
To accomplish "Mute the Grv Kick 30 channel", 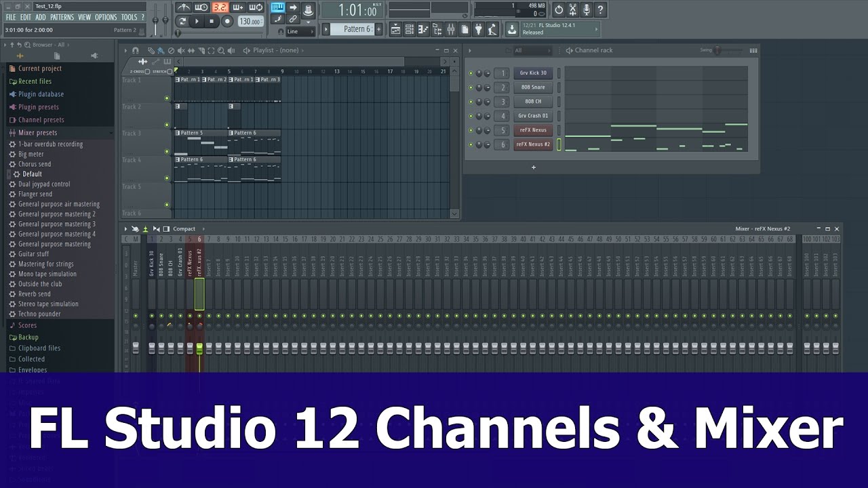I will 471,73.
